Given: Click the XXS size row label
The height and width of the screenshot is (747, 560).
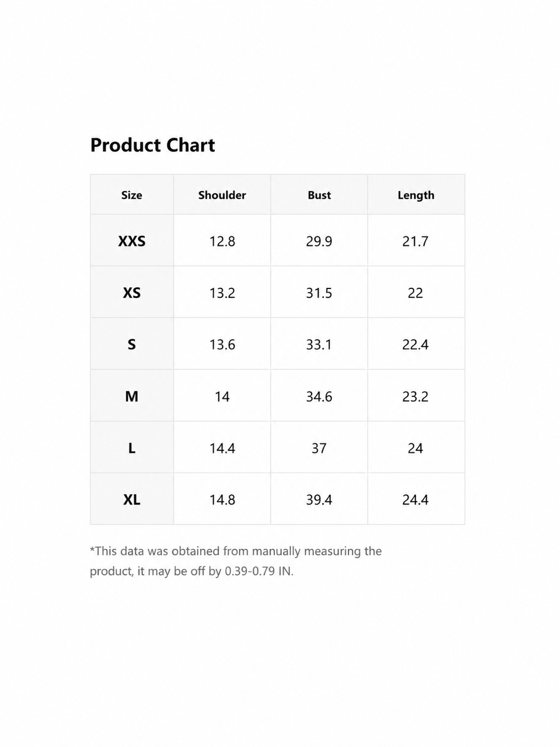Looking at the screenshot, I should pos(132,241).
